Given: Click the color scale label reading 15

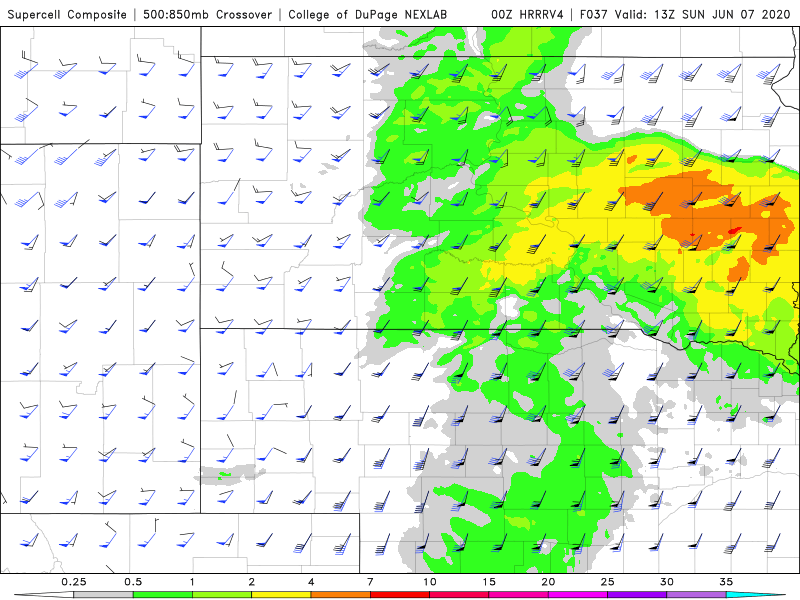Looking at the screenshot, I should pos(489,582).
